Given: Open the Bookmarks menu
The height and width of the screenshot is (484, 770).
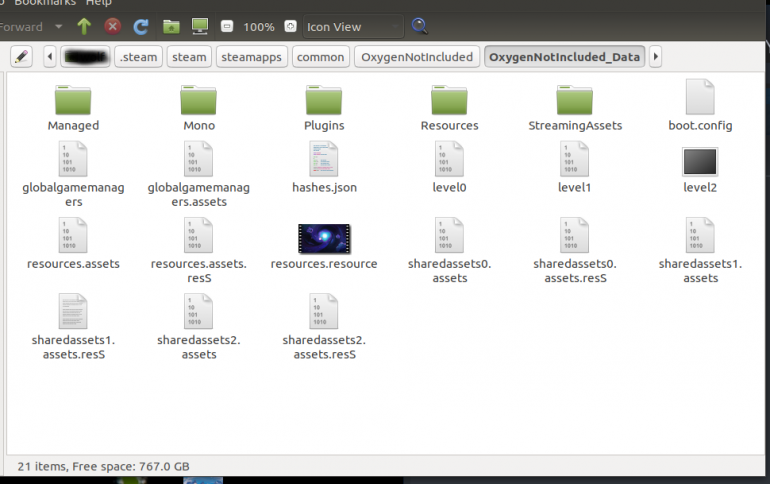Looking at the screenshot, I should tap(45, 3).
